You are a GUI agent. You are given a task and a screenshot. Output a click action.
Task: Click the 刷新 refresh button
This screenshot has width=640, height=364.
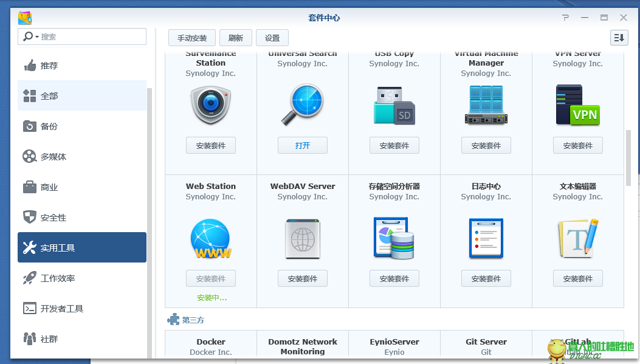pyautogui.click(x=235, y=38)
